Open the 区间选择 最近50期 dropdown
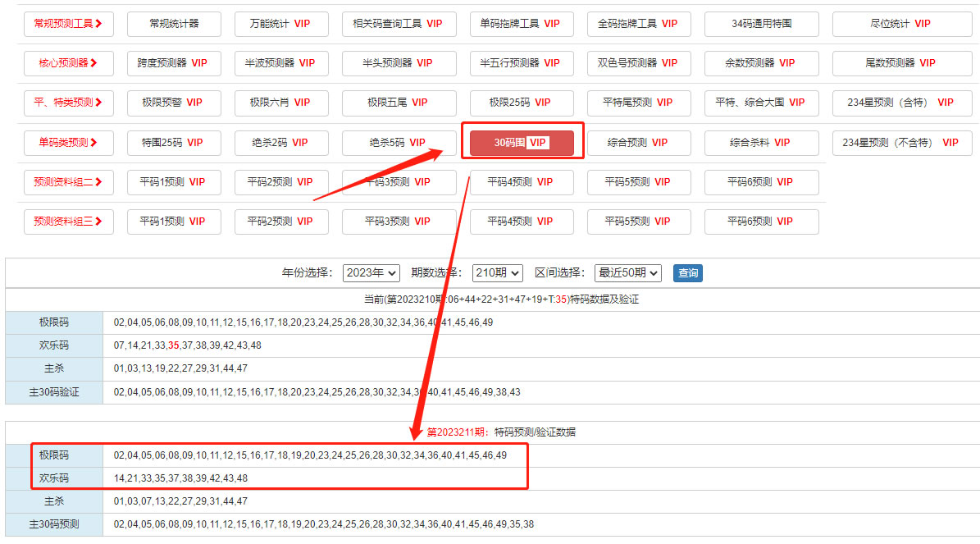The height and width of the screenshot is (544, 980). tap(629, 273)
